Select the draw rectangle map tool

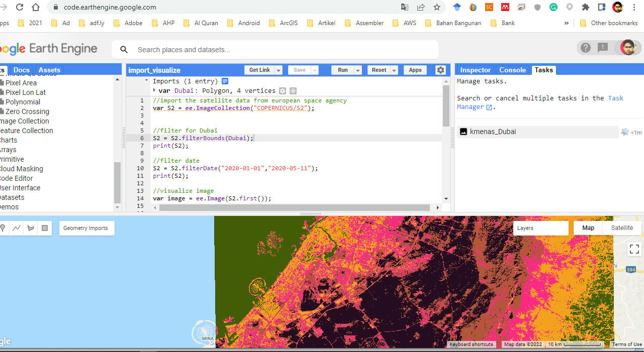pos(45,228)
